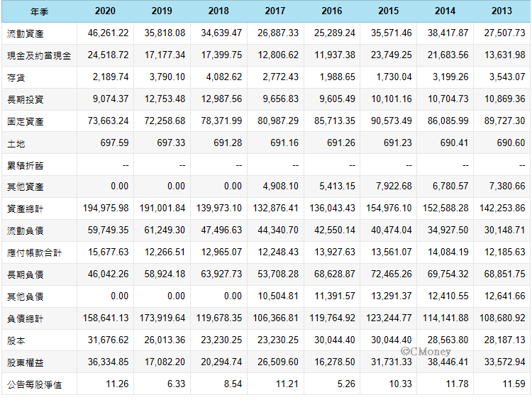
Task: Click the value 5.26
Action: click(x=346, y=384)
